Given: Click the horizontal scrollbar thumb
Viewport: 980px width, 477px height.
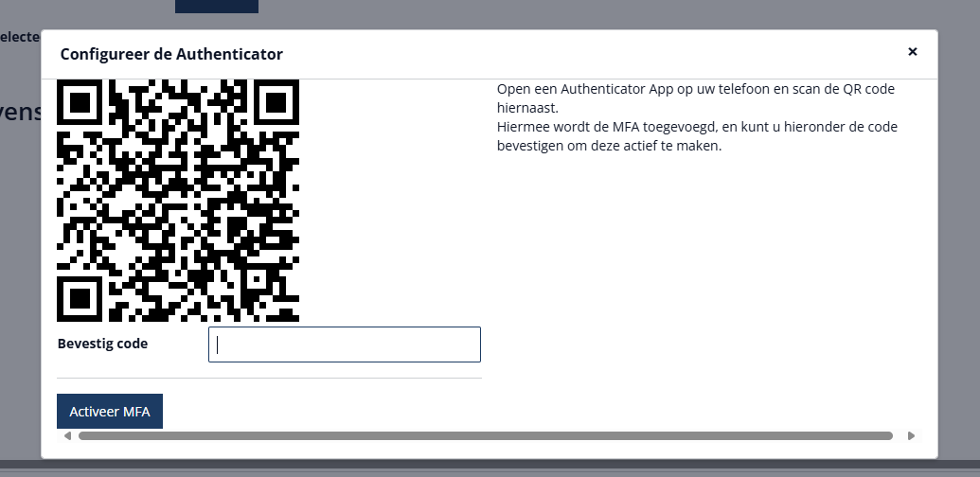Looking at the screenshot, I should coord(485,435).
